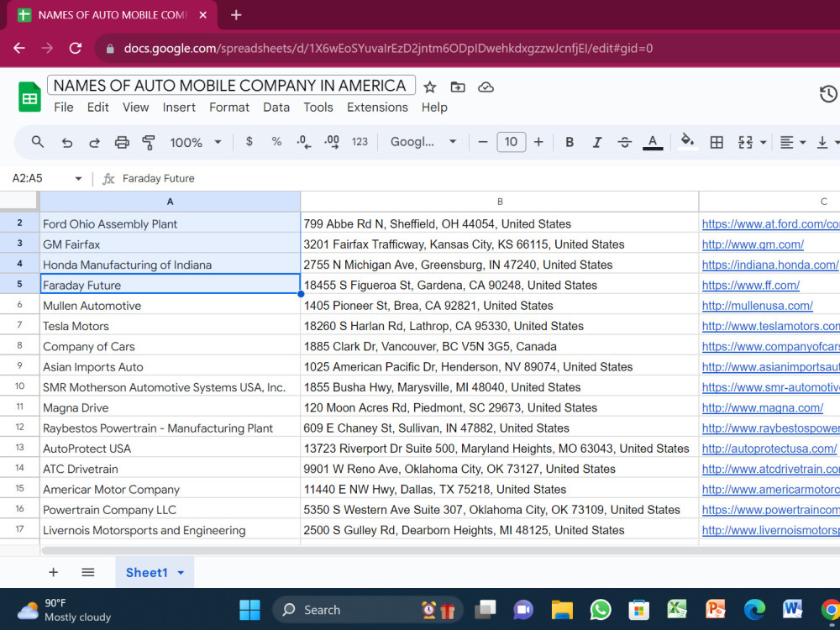Undo the last action
The width and height of the screenshot is (840, 630).
[66, 143]
